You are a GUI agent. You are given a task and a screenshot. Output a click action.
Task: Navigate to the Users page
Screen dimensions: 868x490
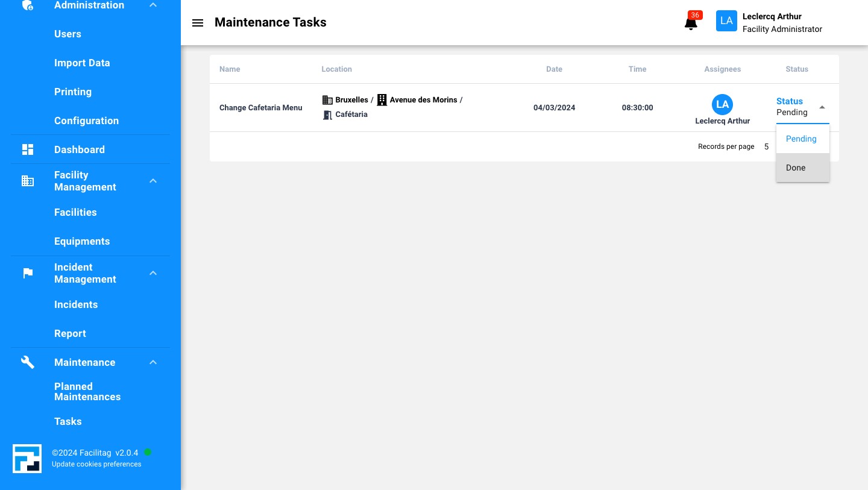(68, 34)
